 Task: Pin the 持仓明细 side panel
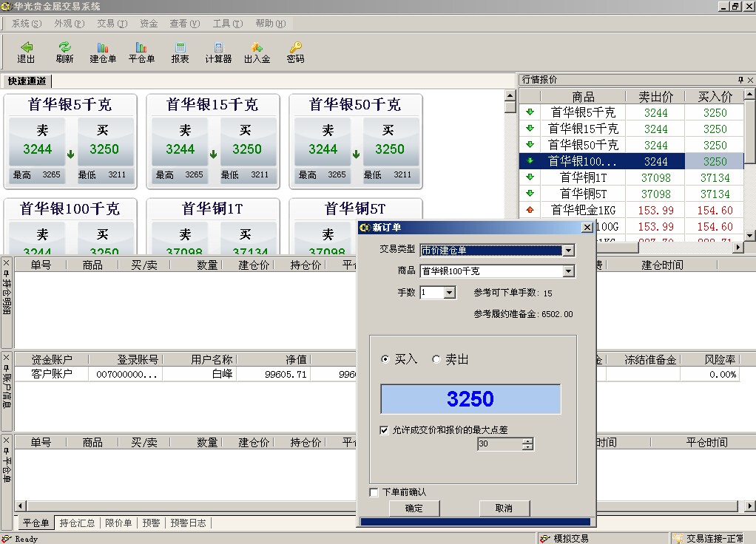(6, 273)
